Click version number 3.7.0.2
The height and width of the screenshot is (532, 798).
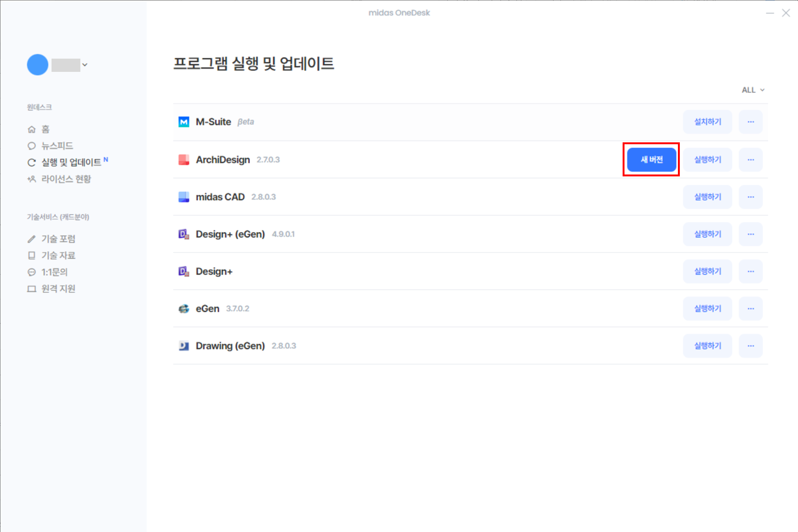click(x=237, y=309)
